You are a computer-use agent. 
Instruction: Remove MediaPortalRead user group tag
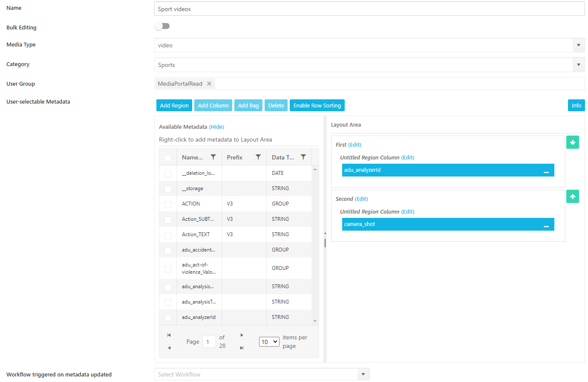209,84
